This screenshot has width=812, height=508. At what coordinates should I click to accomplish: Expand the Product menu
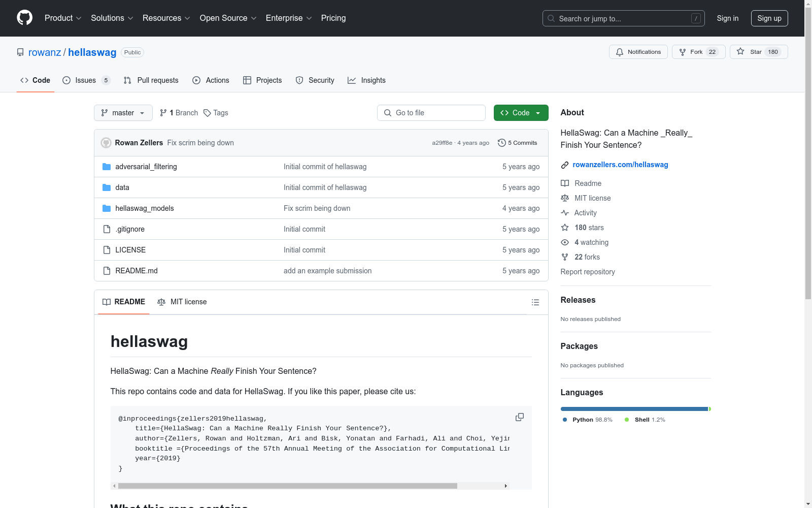tap(63, 18)
